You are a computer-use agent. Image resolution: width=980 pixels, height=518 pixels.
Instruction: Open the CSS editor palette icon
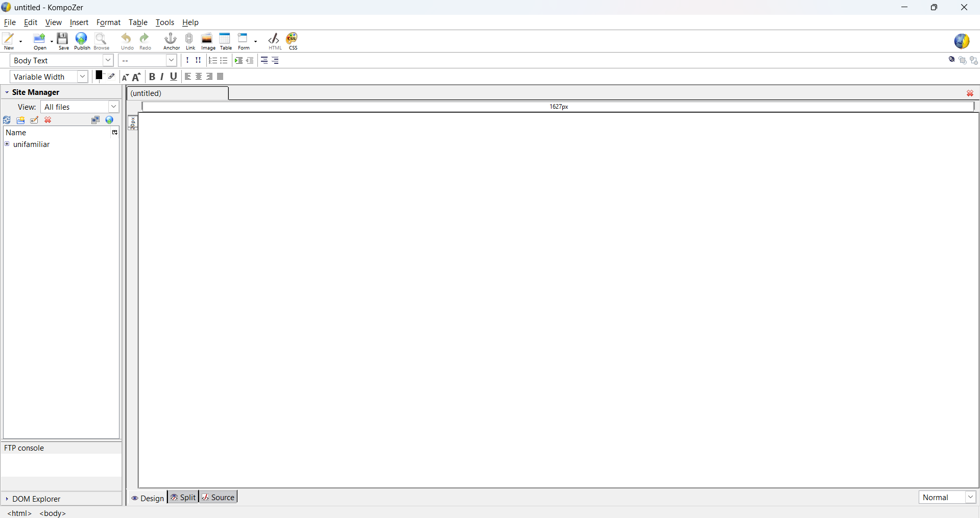pos(293,41)
